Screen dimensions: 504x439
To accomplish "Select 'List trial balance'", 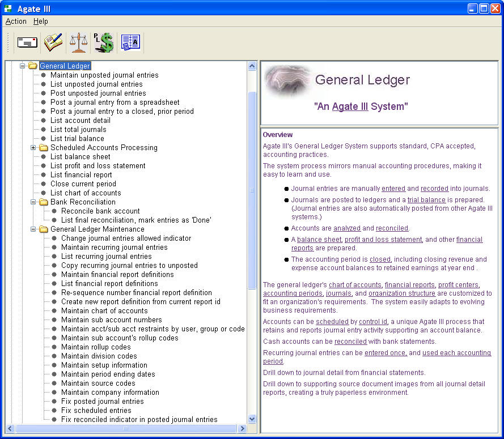I will 77,138.
